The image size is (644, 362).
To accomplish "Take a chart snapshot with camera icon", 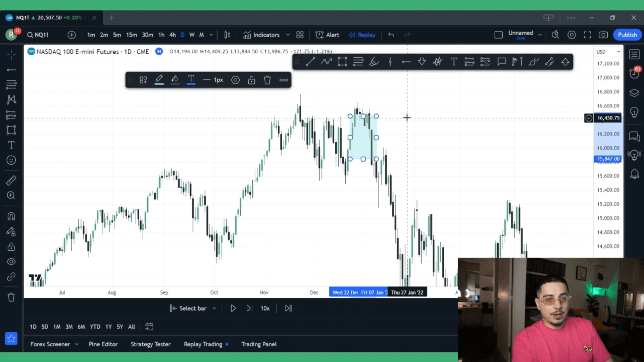I will pyautogui.click(x=603, y=35).
